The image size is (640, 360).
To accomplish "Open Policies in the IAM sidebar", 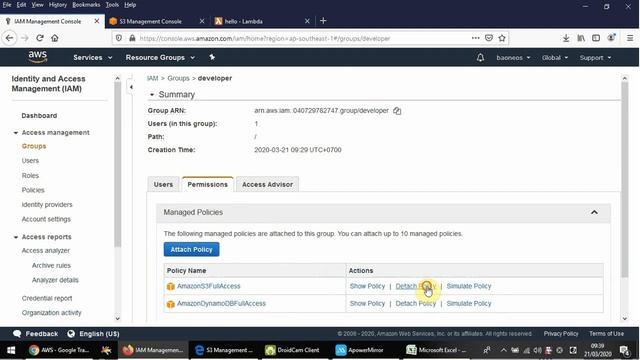I will coord(33,190).
